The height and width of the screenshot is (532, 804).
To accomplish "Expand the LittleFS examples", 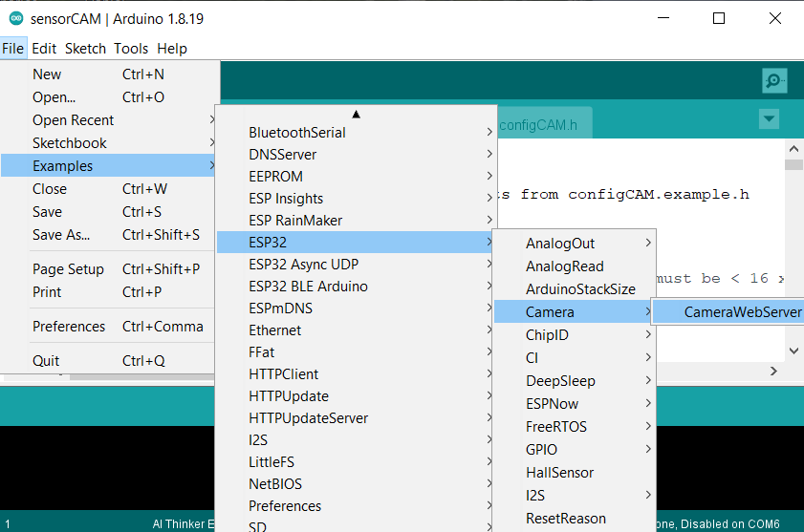I will coord(355,462).
